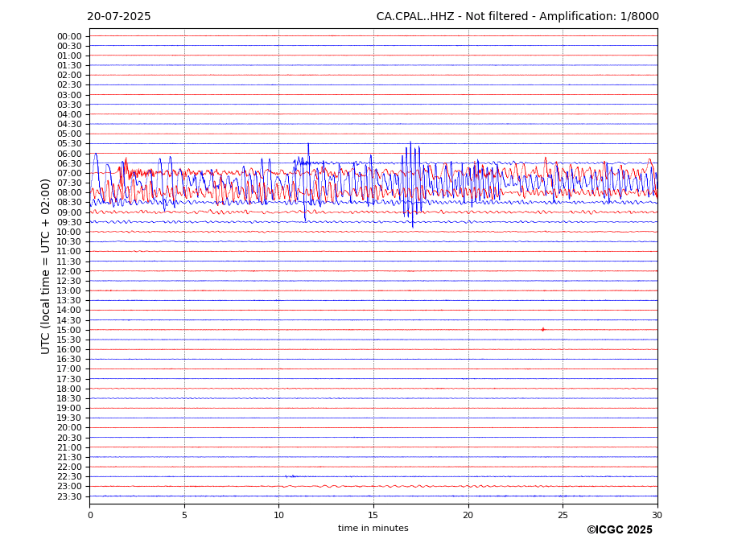The image size is (746, 560).
Task: Select the 02:00 time row label
Action: coord(69,75)
